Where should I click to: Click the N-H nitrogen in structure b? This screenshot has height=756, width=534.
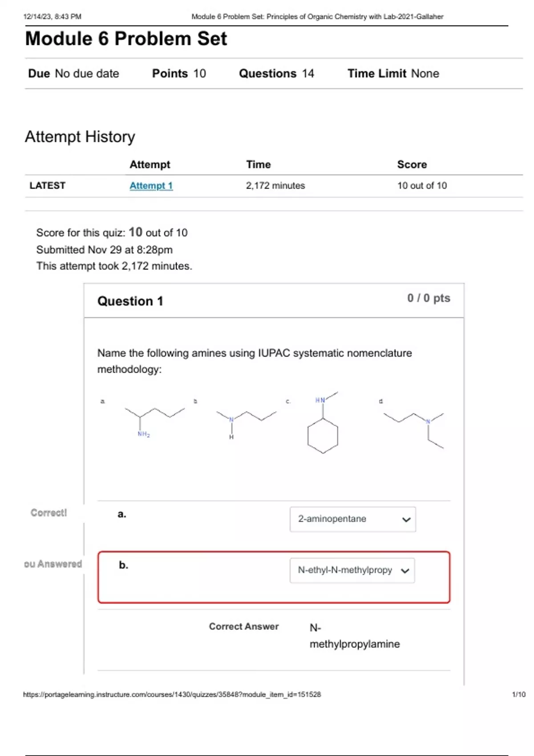pyautogui.click(x=231, y=419)
